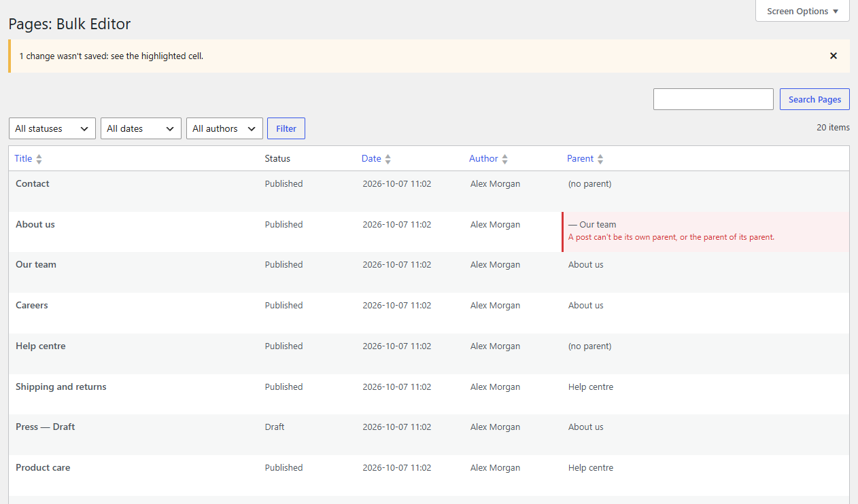
Task: Click the '(no parent)' cell for Contact
Action: (x=590, y=183)
